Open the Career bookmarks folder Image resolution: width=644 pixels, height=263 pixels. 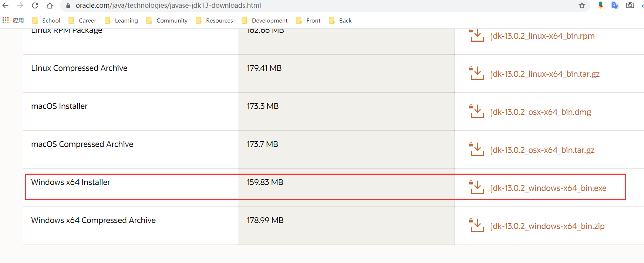pos(82,20)
